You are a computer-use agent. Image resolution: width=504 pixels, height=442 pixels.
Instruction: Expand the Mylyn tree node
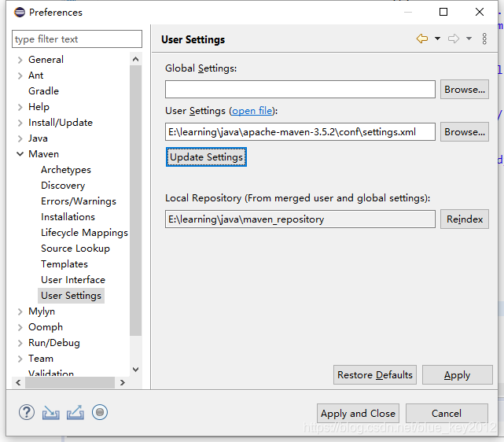click(20, 311)
